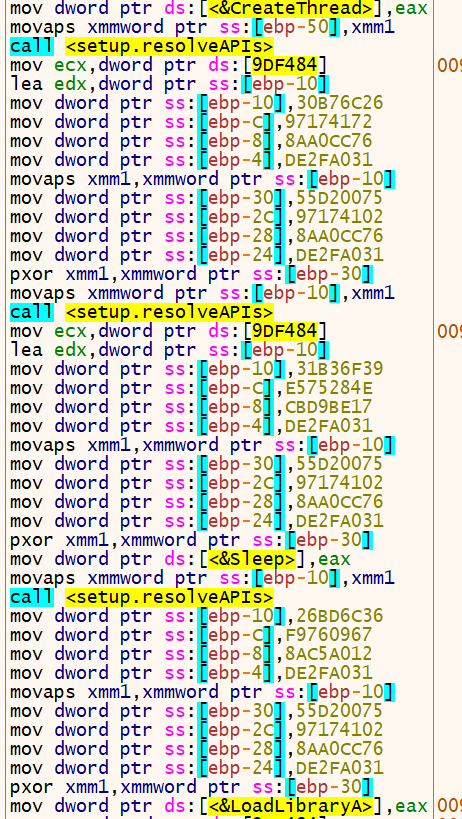Select the line moving 97174172 into [ebp-C]
462x819 pixels.
pyautogui.click(x=191, y=122)
